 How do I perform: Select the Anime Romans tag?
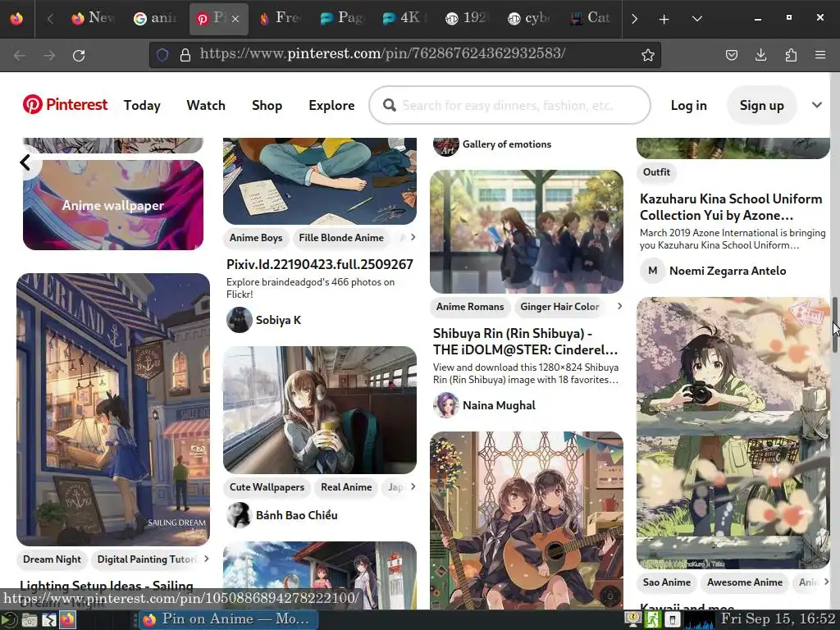click(470, 307)
